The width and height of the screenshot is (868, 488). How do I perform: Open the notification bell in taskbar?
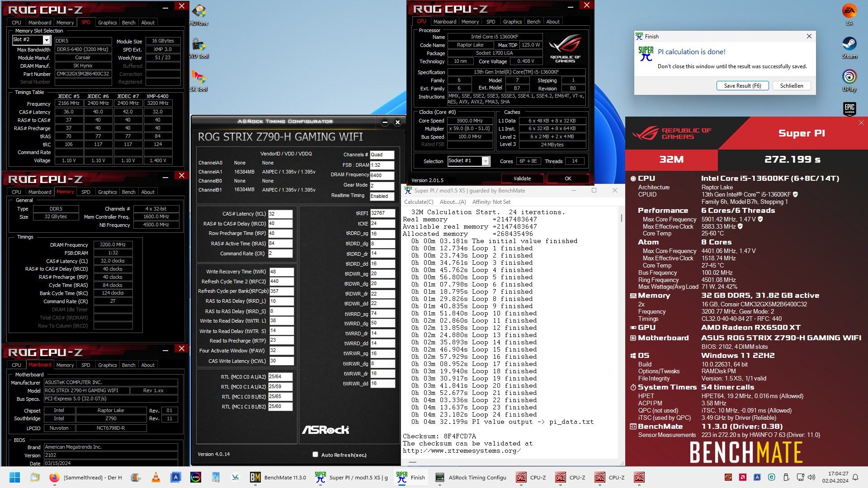[x=855, y=477]
